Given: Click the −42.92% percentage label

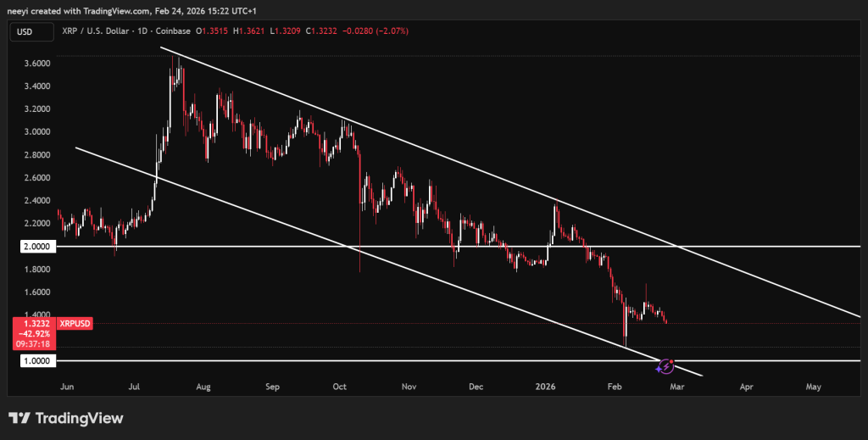Looking at the screenshot, I should (31, 334).
